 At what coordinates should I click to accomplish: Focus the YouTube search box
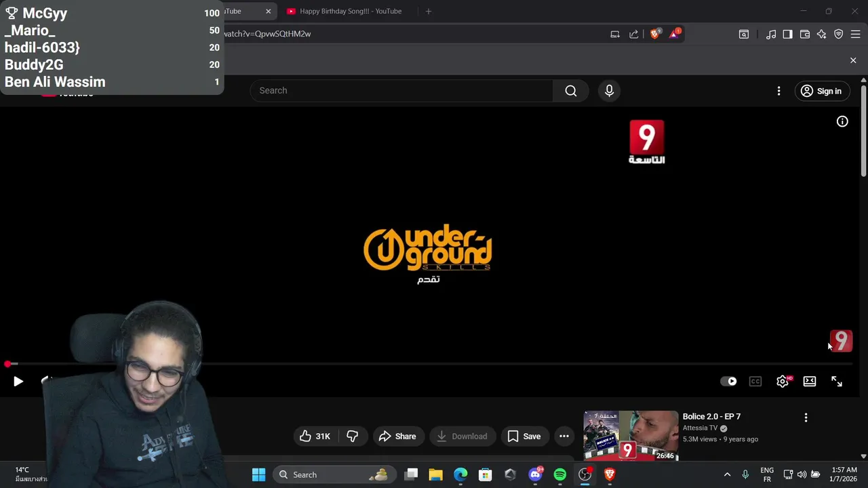401,91
